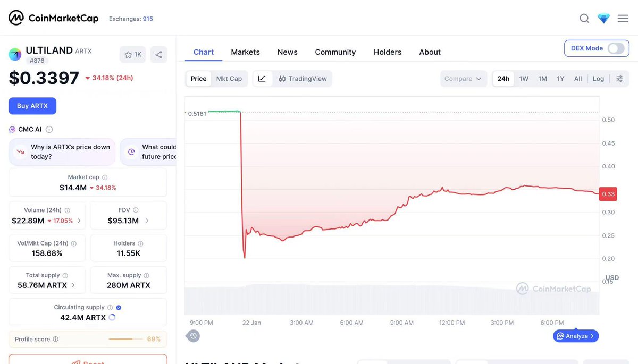Click the ULTILAND token logo
This screenshot has height=364, width=638.
(15, 54)
